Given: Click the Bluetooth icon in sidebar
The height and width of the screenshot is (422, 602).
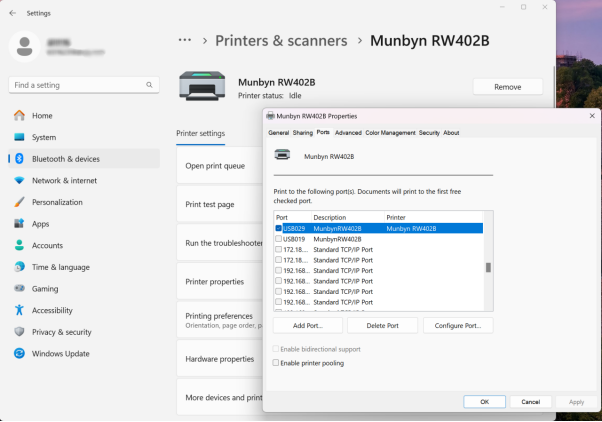Looking at the screenshot, I should point(19,159).
